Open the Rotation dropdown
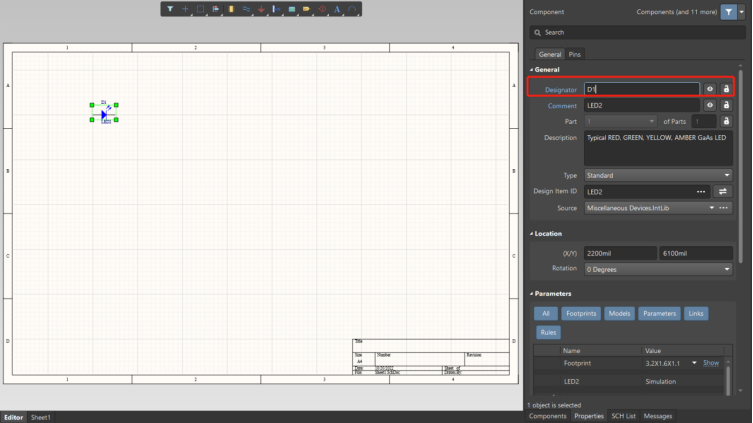Image resolution: width=753 pixels, height=423 pixels. click(x=658, y=269)
